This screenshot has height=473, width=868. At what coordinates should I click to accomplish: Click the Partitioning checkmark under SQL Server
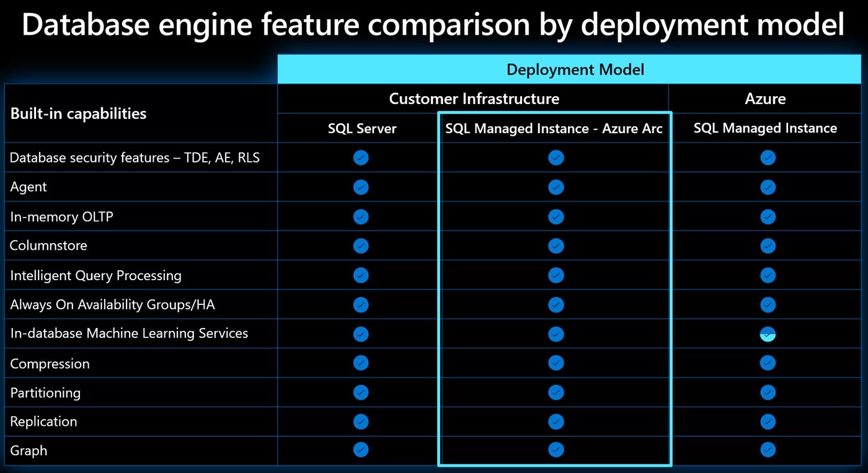pyautogui.click(x=361, y=392)
